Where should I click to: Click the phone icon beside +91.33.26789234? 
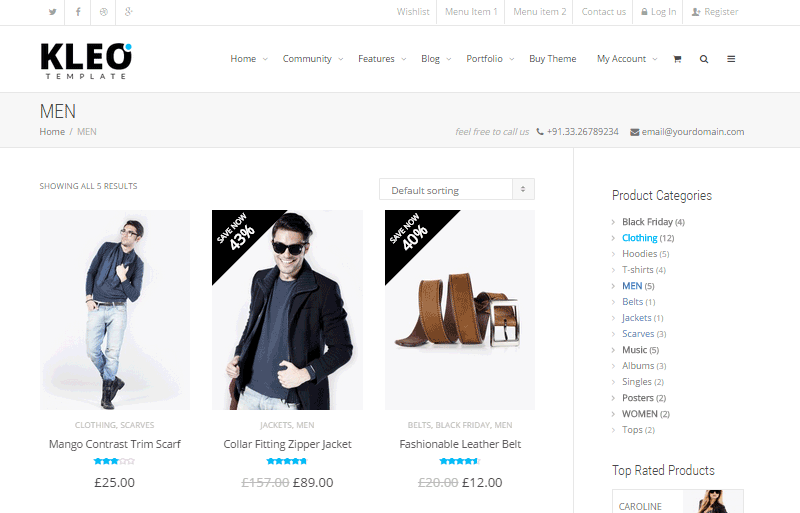540,132
